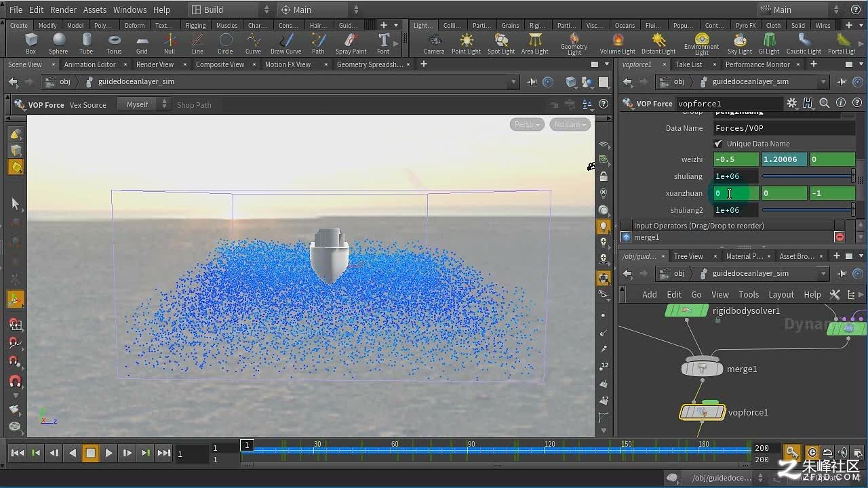Open the Build desktop dropdown
This screenshot has width=868, height=488.
pyautogui.click(x=231, y=9)
